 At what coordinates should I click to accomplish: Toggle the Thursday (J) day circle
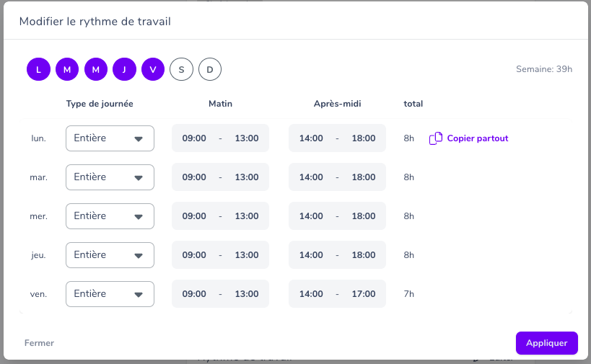click(x=124, y=69)
